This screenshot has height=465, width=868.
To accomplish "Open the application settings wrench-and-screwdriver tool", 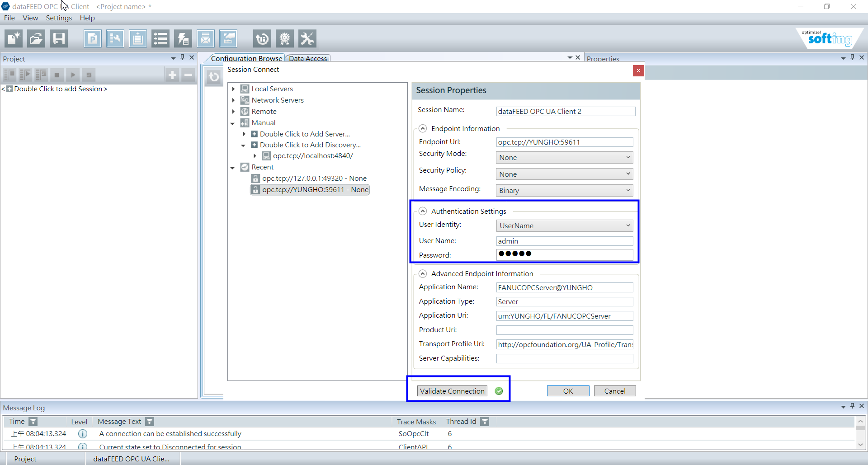I will coord(307,38).
